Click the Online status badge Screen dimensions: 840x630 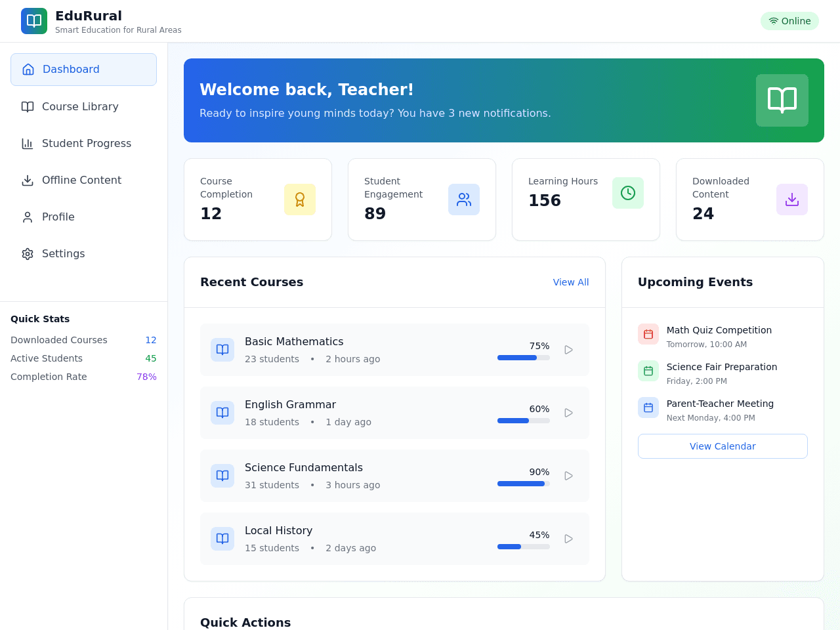tap(789, 21)
